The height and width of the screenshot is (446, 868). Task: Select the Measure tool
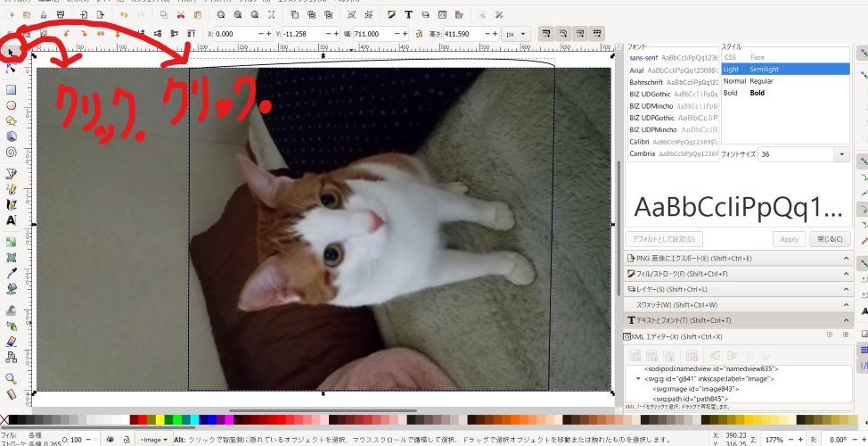pos(11,394)
